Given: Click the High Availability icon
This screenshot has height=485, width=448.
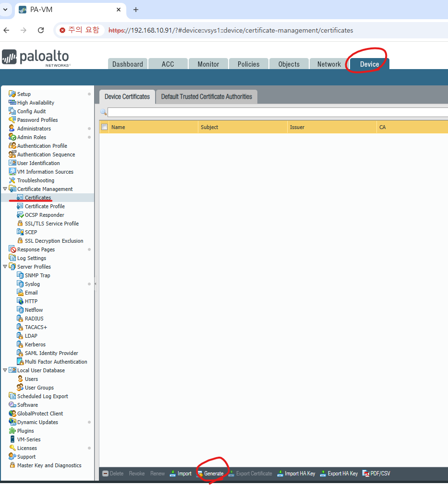Looking at the screenshot, I should click(x=12, y=102).
